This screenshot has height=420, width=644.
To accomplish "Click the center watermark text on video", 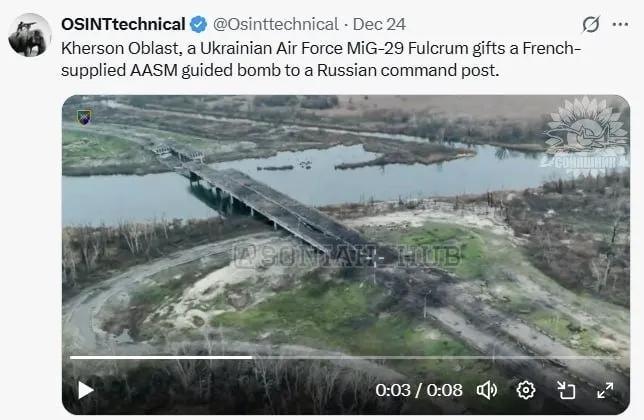I will point(347,256).
